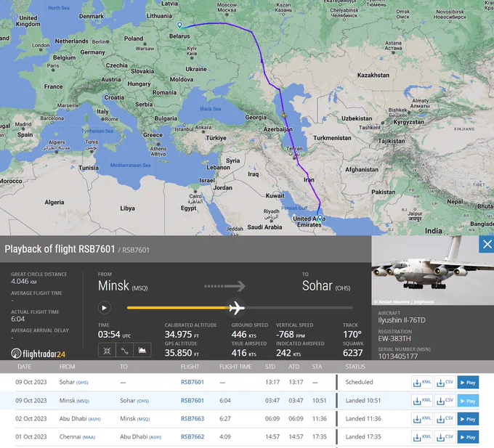Click the aircraft icon over the Caspian Sea
Screen dimensions: 494x448
pyautogui.click(x=283, y=115)
